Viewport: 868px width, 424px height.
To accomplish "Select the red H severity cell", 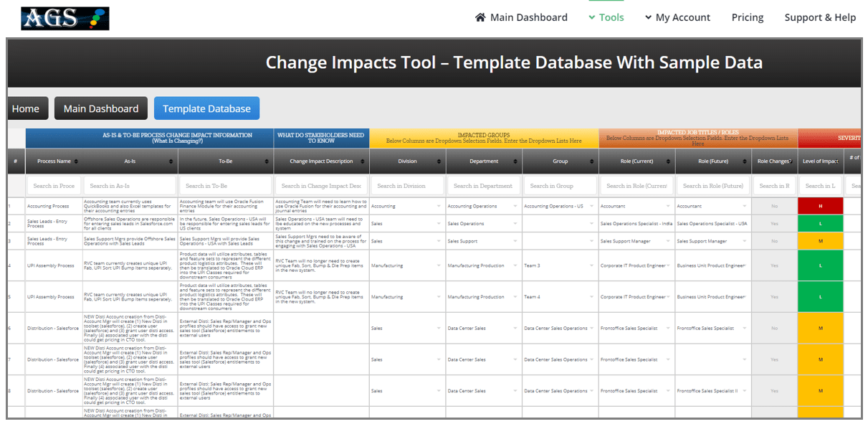I will click(x=821, y=206).
